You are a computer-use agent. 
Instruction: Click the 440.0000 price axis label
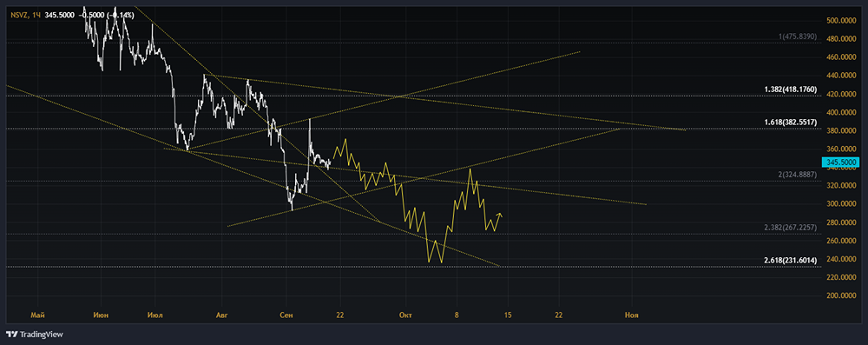click(x=841, y=76)
